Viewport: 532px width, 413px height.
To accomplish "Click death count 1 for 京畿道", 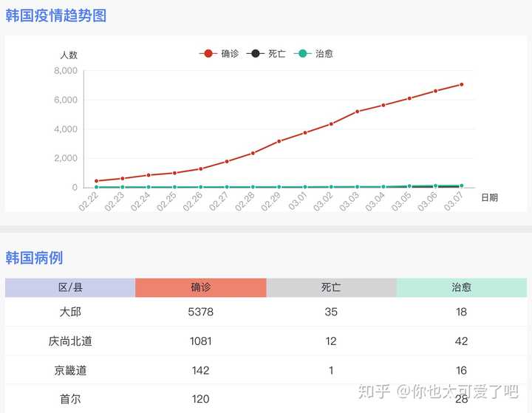I will [x=331, y=370].
